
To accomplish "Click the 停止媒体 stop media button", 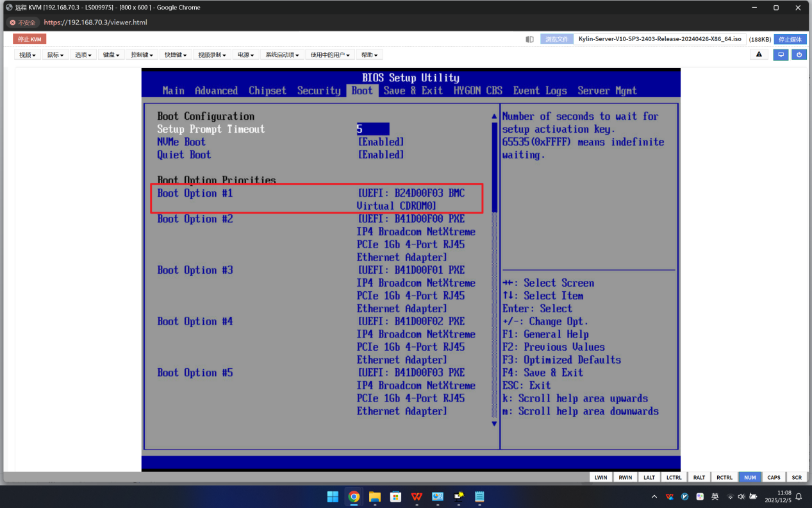I will point(790,39).
